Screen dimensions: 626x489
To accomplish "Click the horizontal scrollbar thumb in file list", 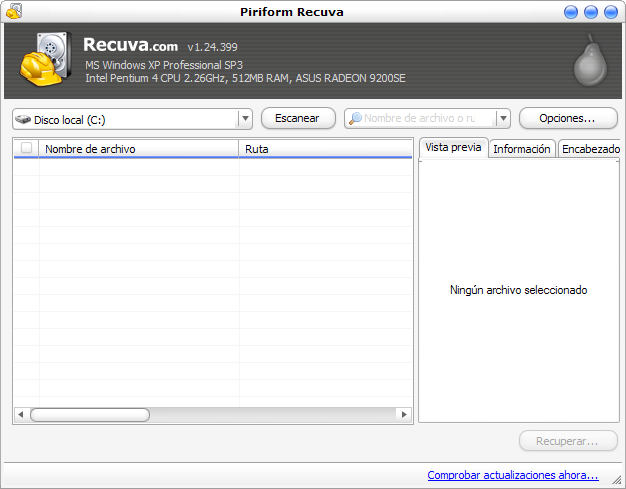I will coord(89,414).
